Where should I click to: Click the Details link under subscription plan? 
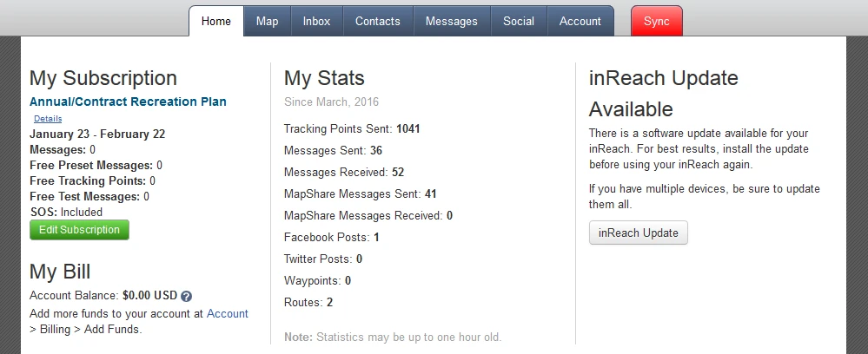click(x=48, y=118)
